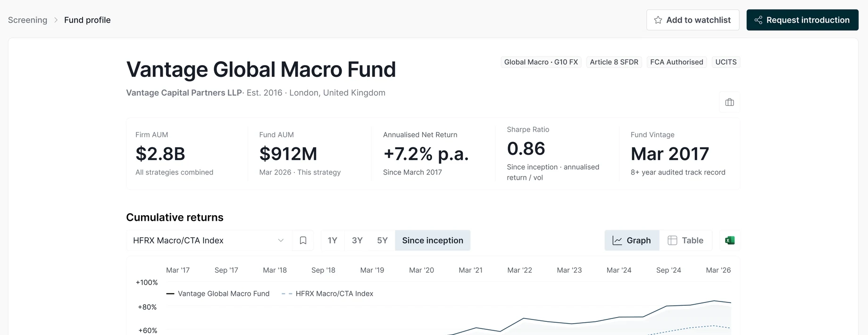Click the briefcase icon button
This screenshot has height=335, width=868.
(729, 102)
